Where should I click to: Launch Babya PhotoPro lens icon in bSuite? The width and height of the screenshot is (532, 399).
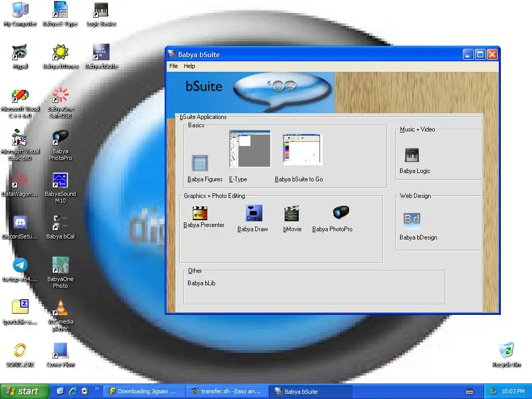(341, 212)
